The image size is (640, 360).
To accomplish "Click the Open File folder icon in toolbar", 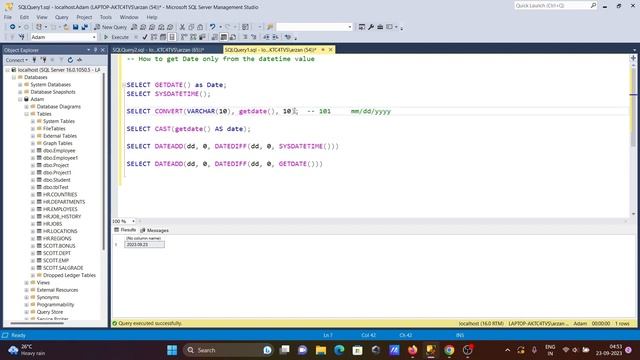I will pos(66,27).
